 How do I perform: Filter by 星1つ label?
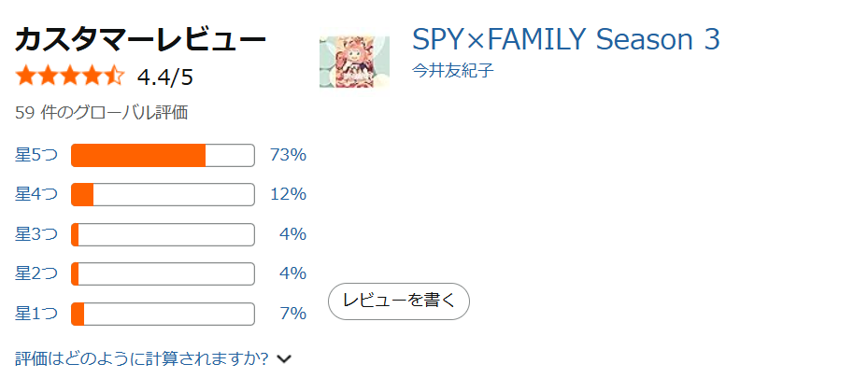(x=36, y=314)
